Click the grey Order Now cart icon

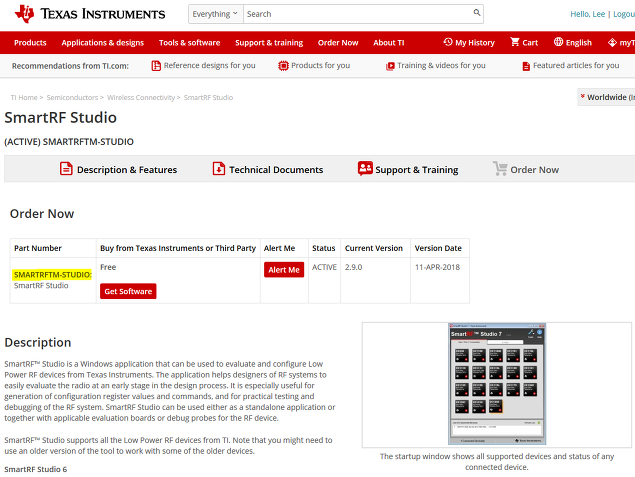(x=500, y=168)
